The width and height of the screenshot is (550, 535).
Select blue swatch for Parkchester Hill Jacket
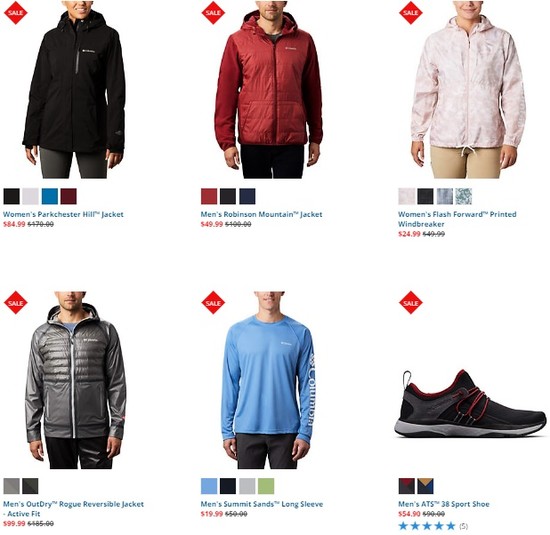pos(50,196)
